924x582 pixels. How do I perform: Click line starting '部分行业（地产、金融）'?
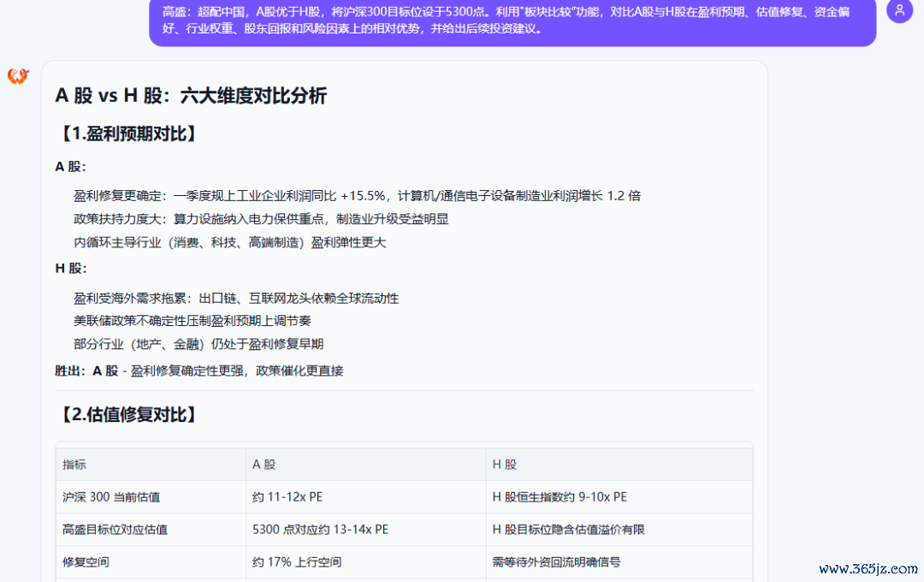pyautogui.click(x=198, y=344)
